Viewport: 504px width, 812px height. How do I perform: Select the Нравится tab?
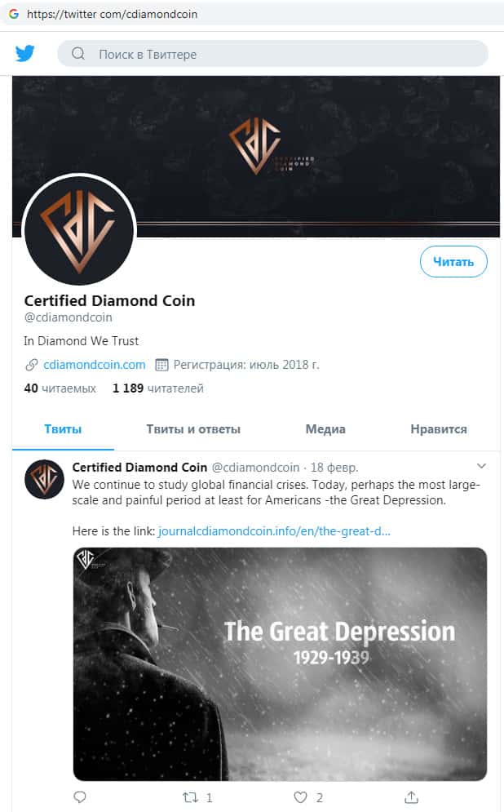438,428
